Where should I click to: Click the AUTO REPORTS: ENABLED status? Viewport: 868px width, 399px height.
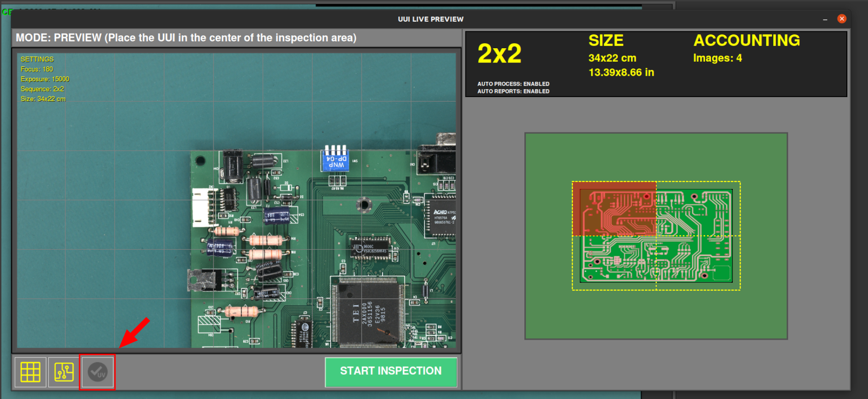pos(513,91)
